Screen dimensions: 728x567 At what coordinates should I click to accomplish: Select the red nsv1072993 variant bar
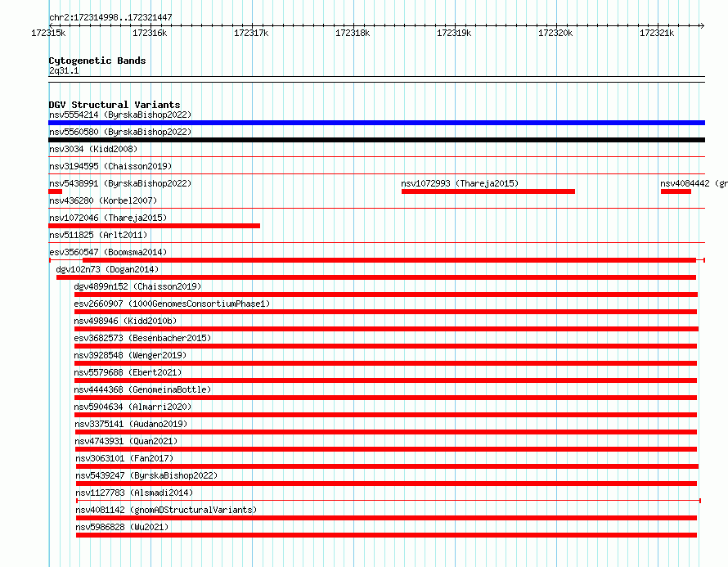point(488,191)
